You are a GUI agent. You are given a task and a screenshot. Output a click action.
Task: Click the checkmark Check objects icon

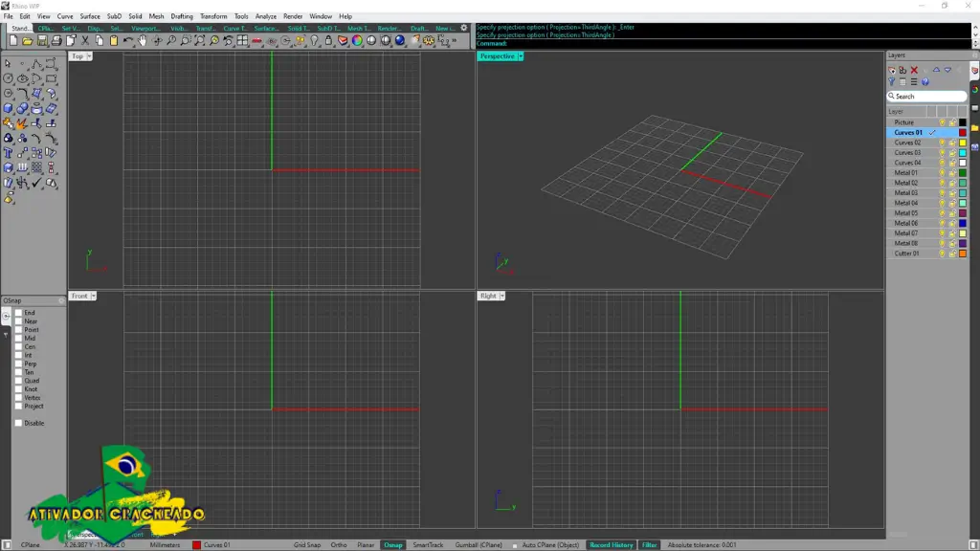click(36, 183)
